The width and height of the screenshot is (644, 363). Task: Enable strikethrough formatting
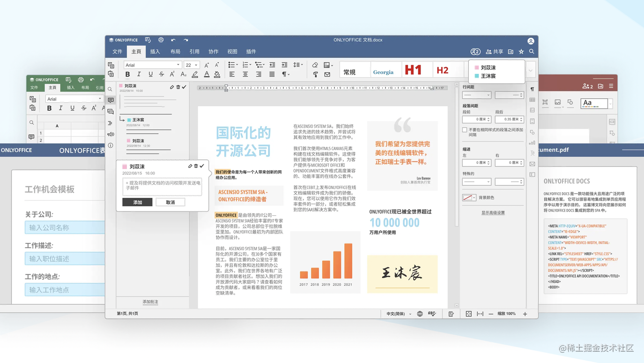[x=161, y=75]
